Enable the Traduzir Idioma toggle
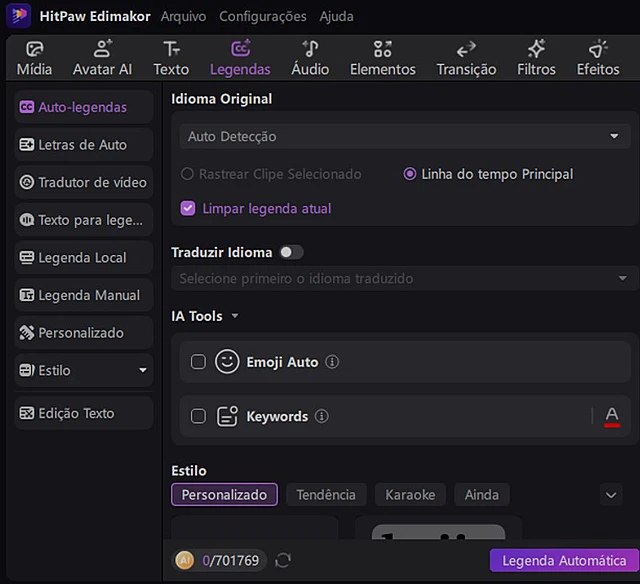 click(x=291, y=252)
